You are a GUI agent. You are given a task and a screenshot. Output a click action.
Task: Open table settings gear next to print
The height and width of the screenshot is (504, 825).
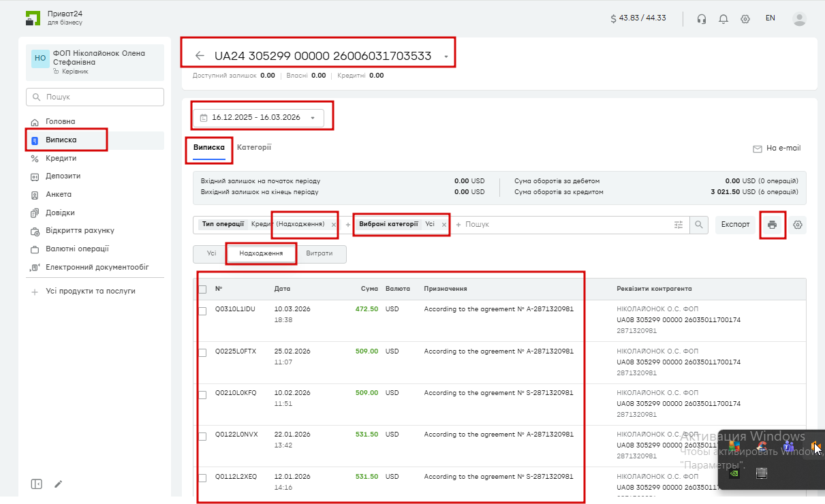point(798,225)
